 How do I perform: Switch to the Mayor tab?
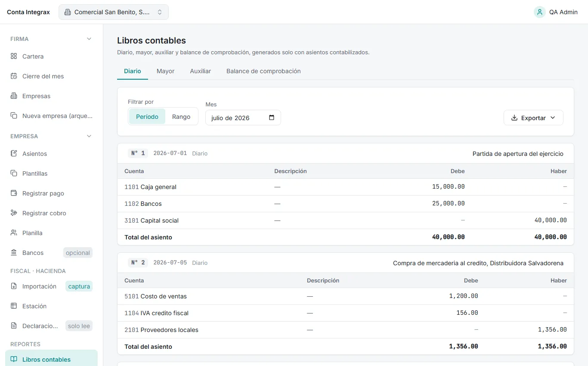point(165,71)
